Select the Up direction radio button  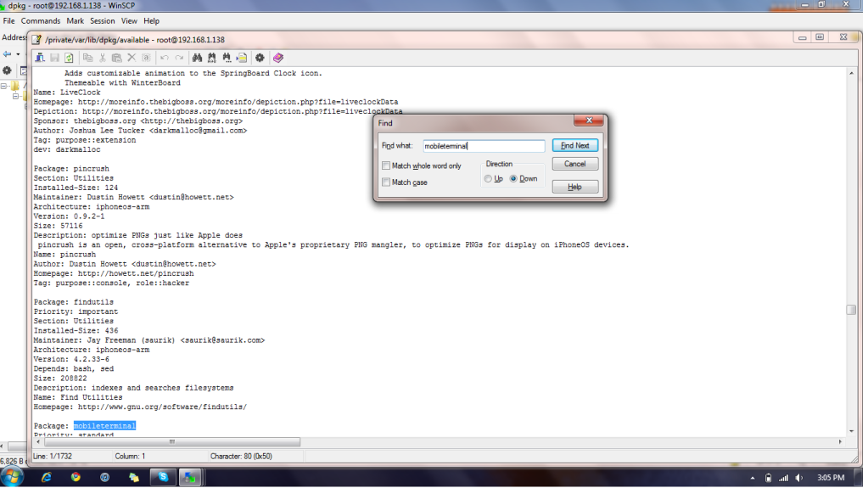(x=488, y=179)
